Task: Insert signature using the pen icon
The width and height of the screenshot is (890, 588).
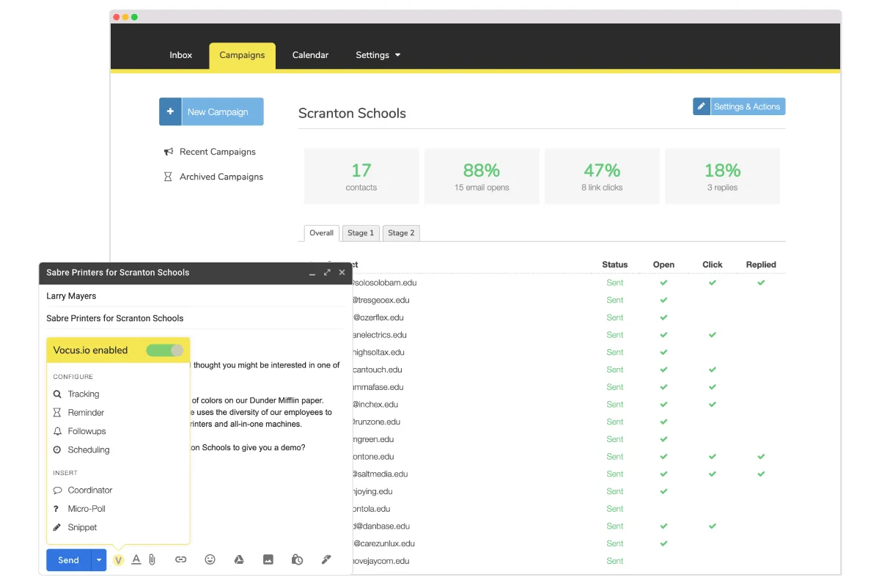Action: tap(326, 559)
